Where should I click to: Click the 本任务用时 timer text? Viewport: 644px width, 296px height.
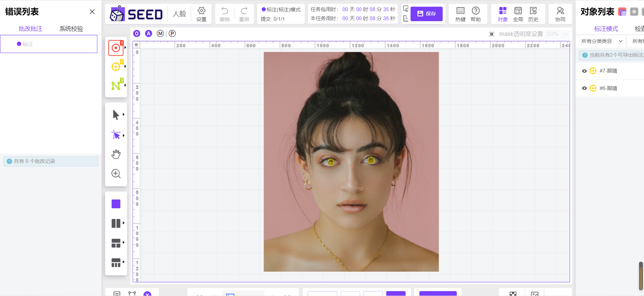(x=353, y=18)
